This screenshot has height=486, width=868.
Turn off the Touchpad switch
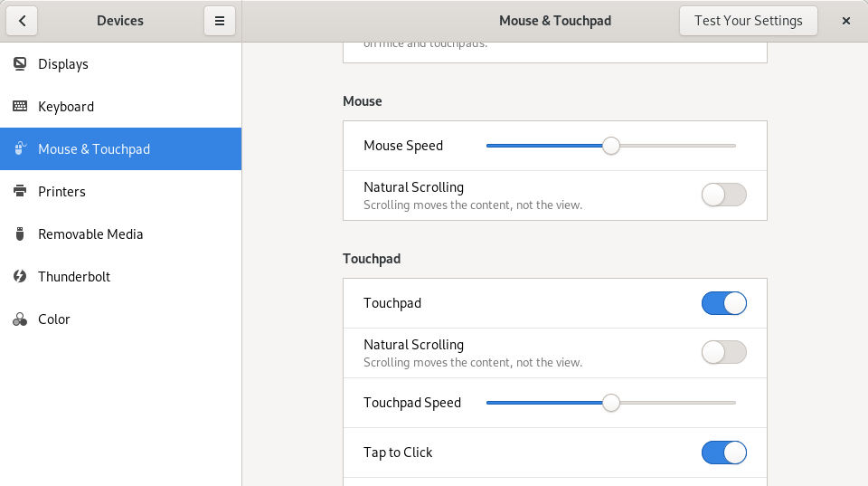coord(723,303)
